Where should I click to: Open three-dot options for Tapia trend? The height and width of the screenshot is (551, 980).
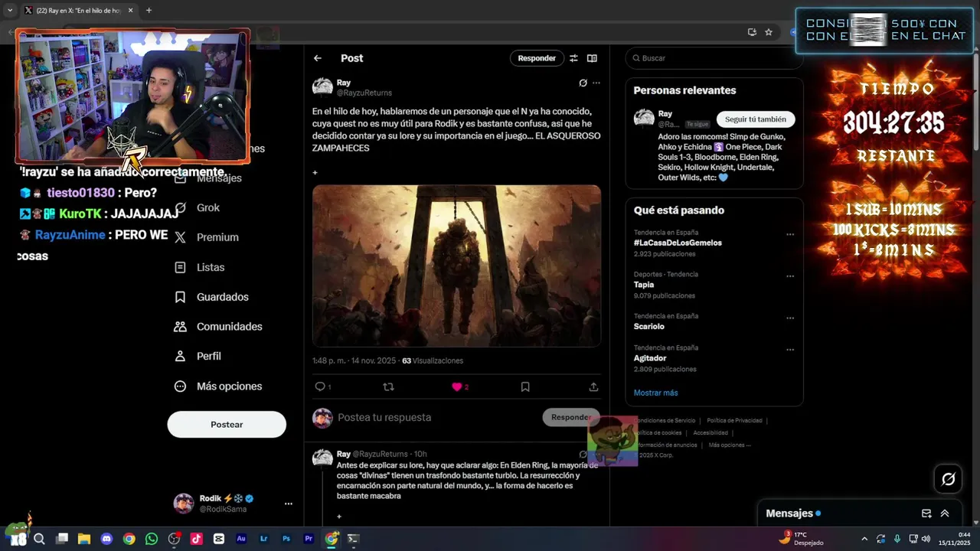pos(790,276)
